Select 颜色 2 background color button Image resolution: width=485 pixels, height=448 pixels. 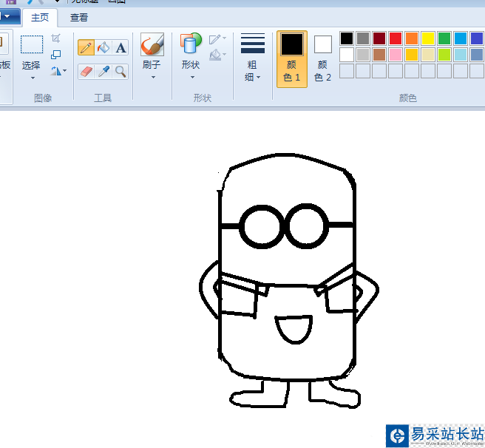pos(322,59)
